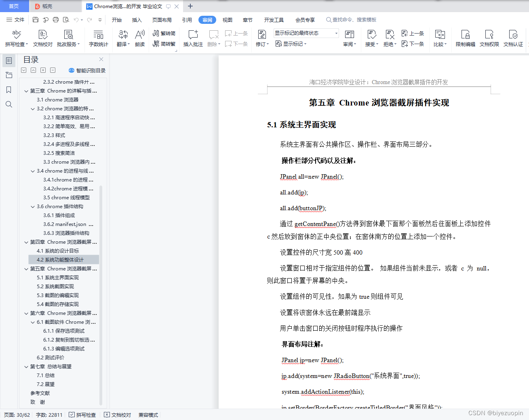
Task: Collapse the 第三章 Chrome tree node
Action: point(26,91)
